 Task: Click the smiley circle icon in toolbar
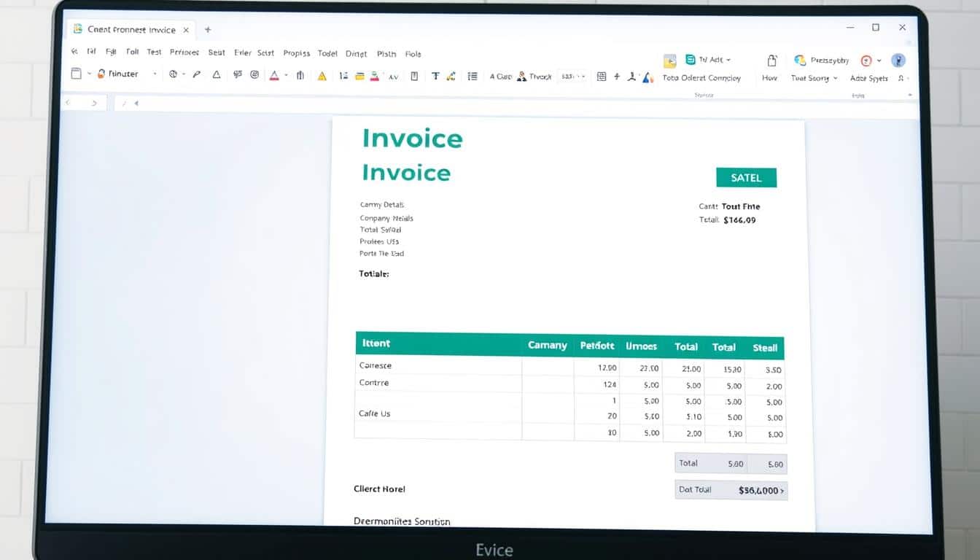[254, 74]
